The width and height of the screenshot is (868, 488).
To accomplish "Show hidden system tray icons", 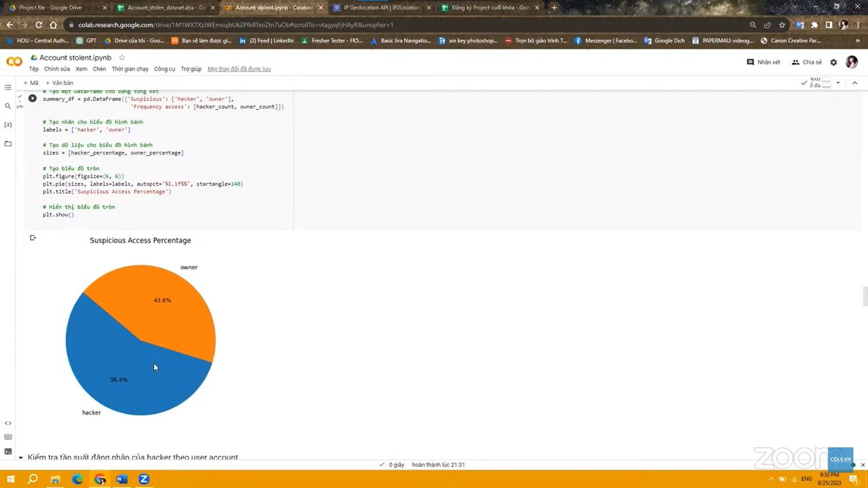I will tap(772, 479).
